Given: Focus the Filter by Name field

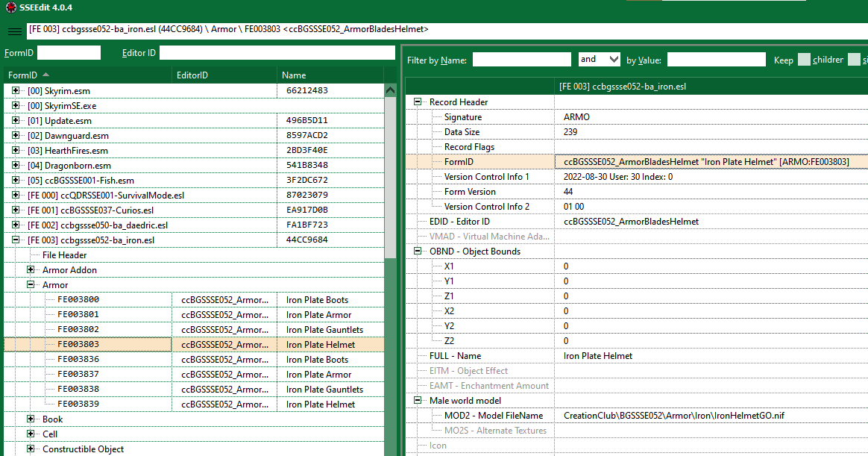Looking at the screenshot, I should pos(521,59).
